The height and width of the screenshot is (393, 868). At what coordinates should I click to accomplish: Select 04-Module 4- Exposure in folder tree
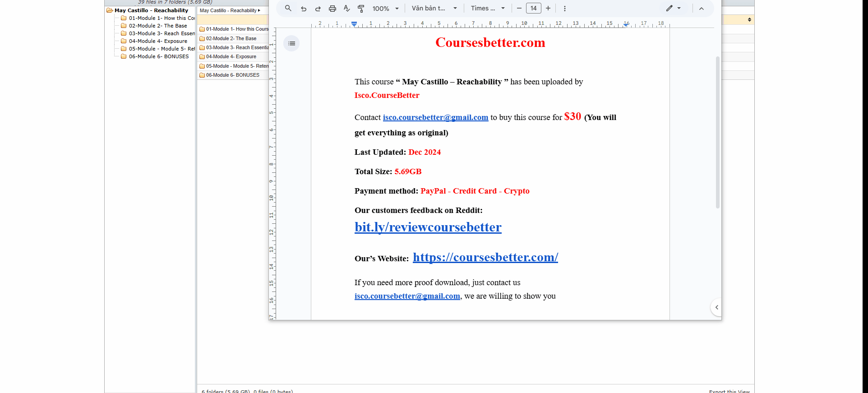point(157,41)
